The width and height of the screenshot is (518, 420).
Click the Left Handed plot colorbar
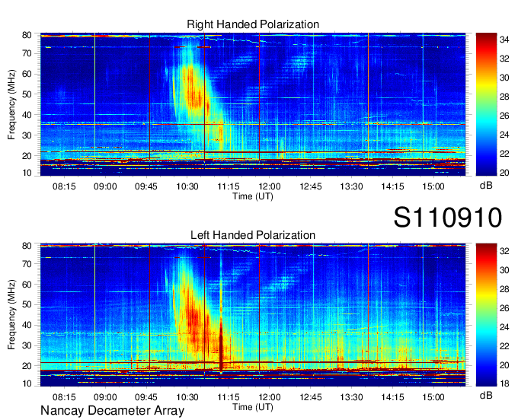coord(486,315)
